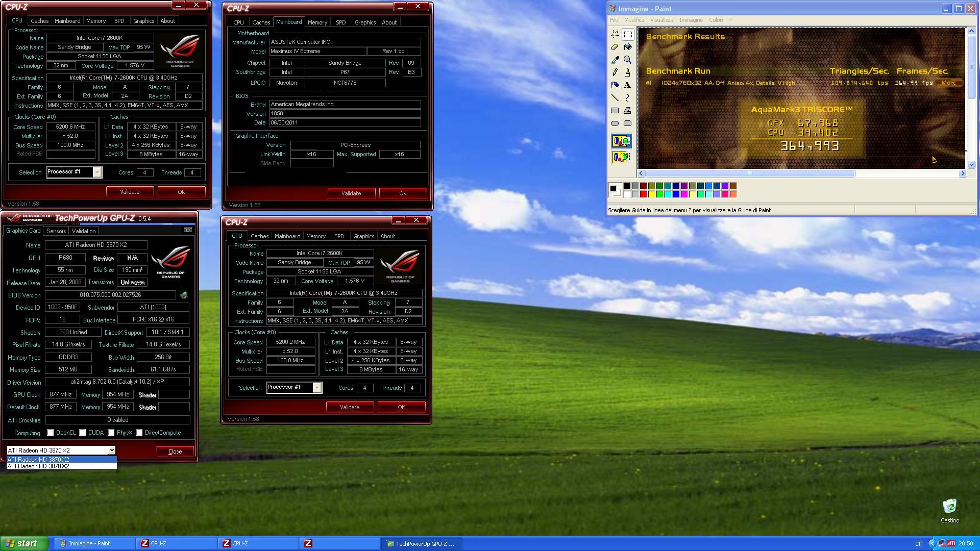Select the ellipse shape tool in Paint

click(x=615, y=123)
